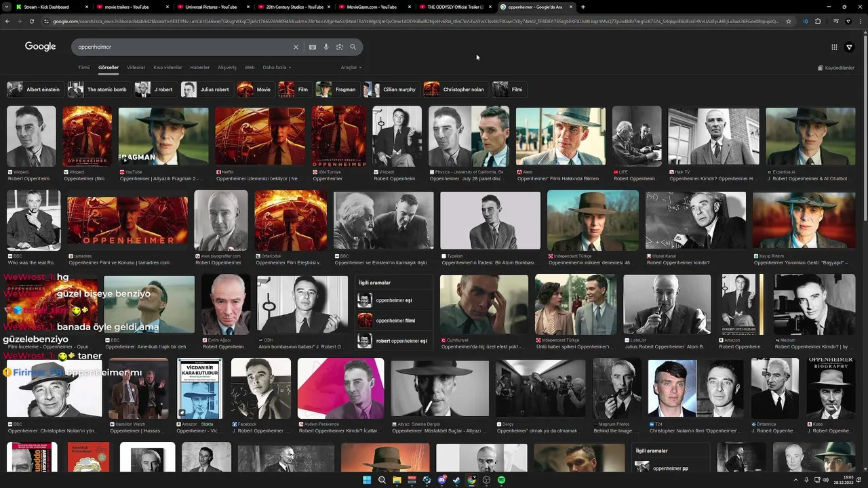Open the Kaydedilenler saved items
The width and height of the screenshot is (868, 488).
[x=835, y=68]
